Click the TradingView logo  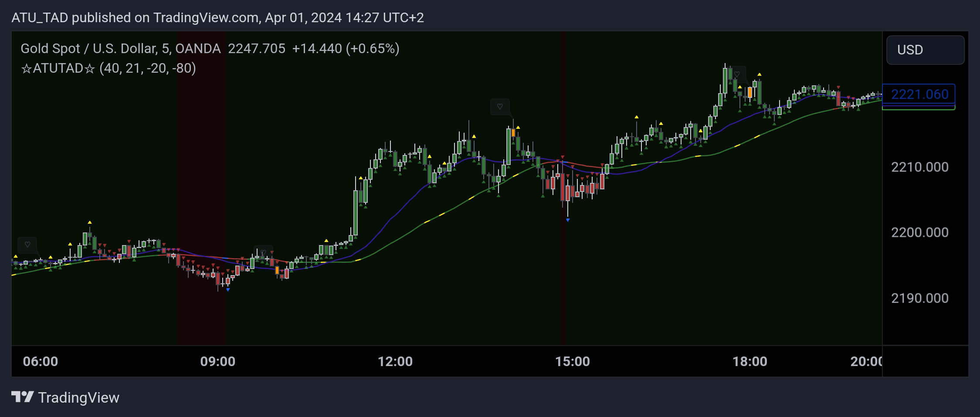[65, 397]
